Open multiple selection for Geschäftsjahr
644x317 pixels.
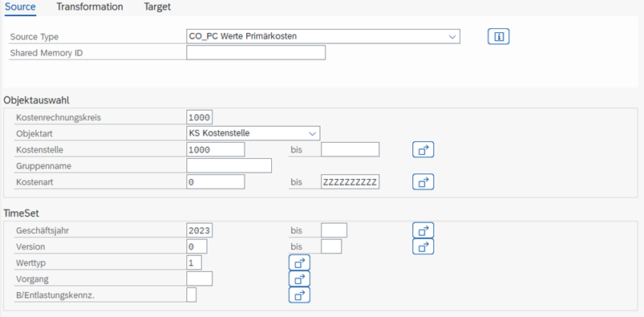[423, 230]
